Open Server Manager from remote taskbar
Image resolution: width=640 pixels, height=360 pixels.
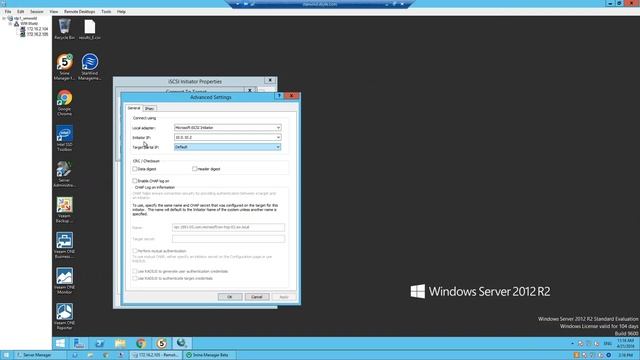pyautogui.click(x=79, y=343)
